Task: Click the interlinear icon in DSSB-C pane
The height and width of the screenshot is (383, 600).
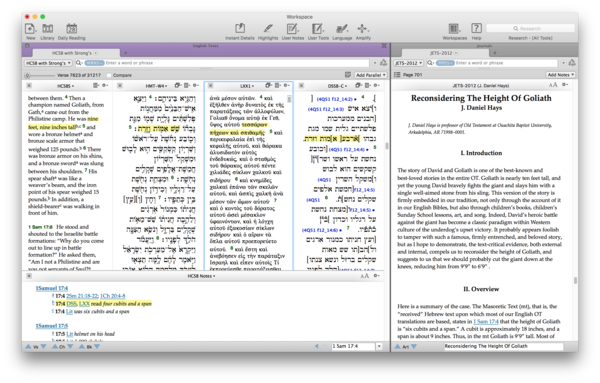Action: click(x=359, y=85)
